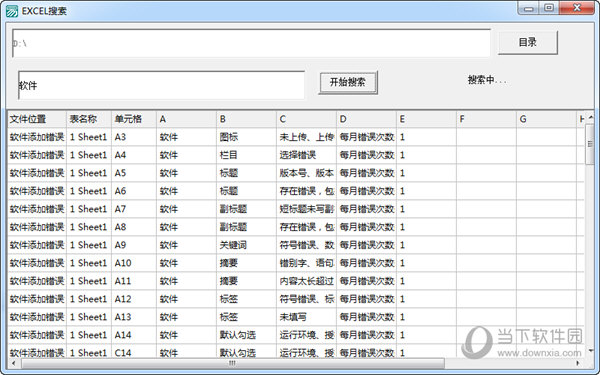This screenshot has height=375, width=600.
Task: Focus the search keyword field containing 软件
Action: coord(161,85)
